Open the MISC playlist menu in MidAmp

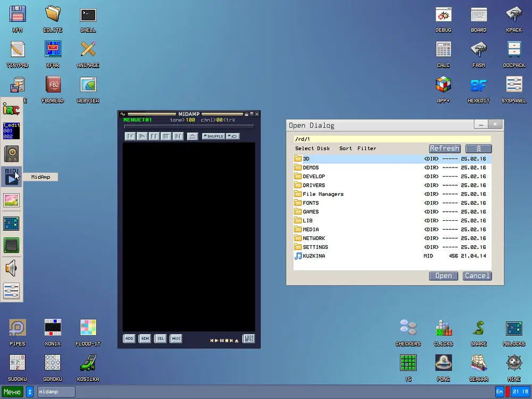click(x=176, y=338)
